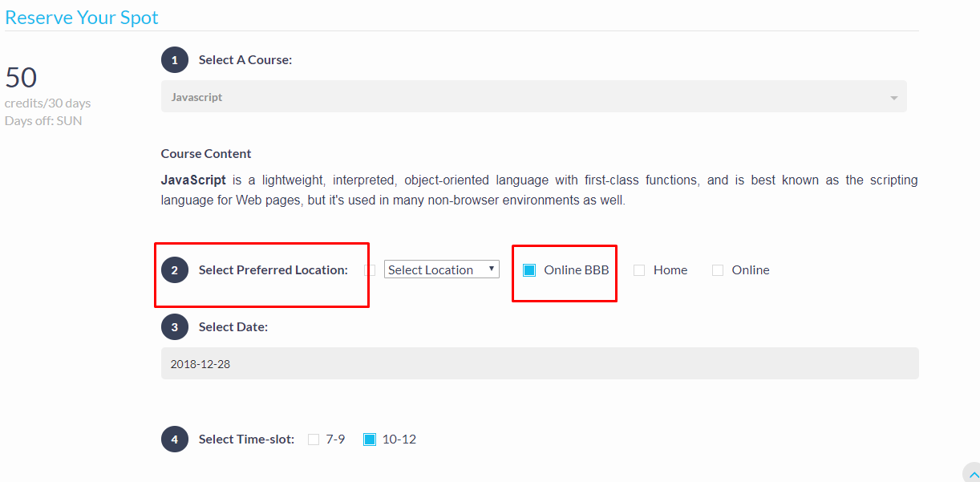Click the Course Content heading

tap(206, 154)
